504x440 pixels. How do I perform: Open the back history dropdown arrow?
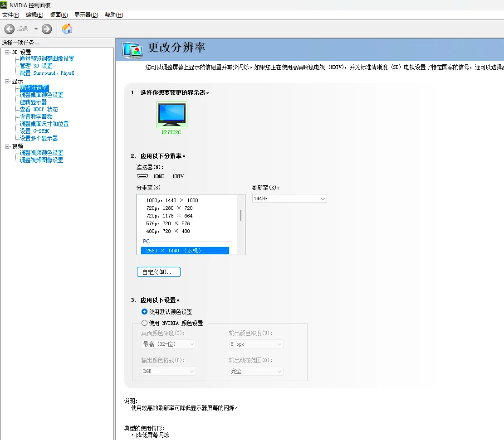(36, 29)
